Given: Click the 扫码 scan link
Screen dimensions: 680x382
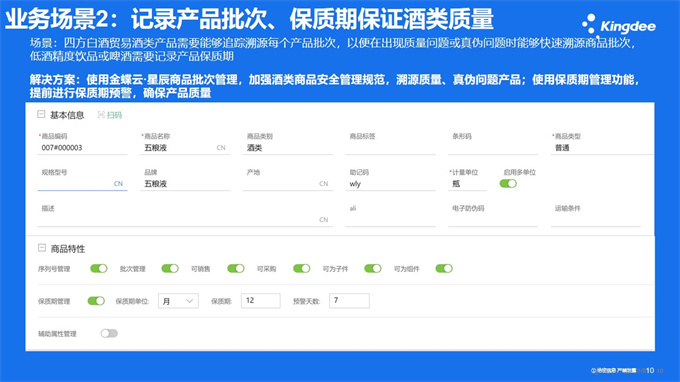Looking at the screenshot, I should [x=114, y=115].
